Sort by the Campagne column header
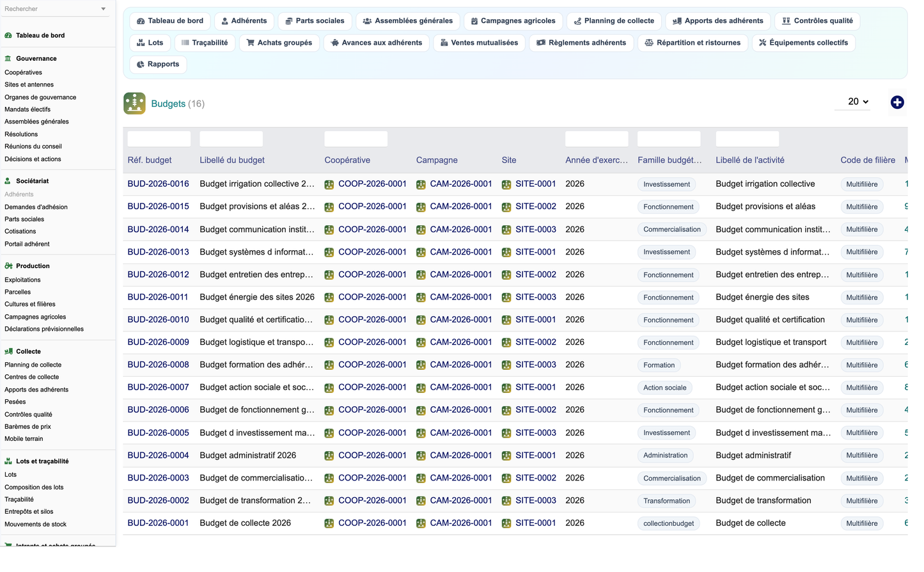 [x=437, y=161]
